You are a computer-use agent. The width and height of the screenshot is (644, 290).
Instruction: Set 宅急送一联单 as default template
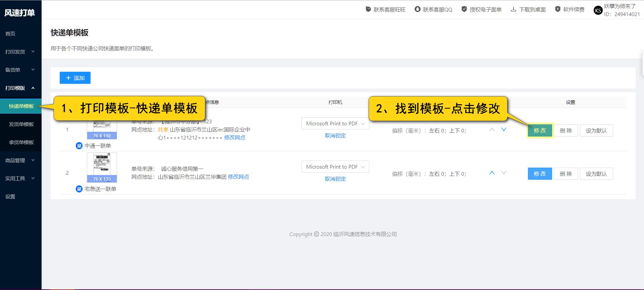click(x=596, y=174)
